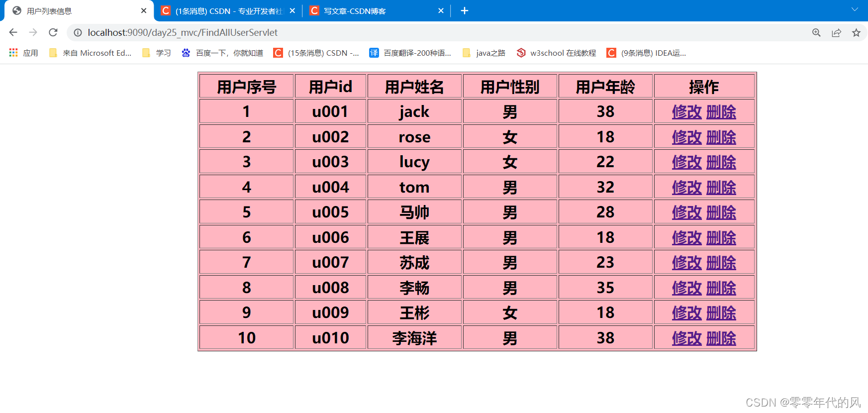
Task: Click 修改 for user 李畅
Action: point(686,288)
